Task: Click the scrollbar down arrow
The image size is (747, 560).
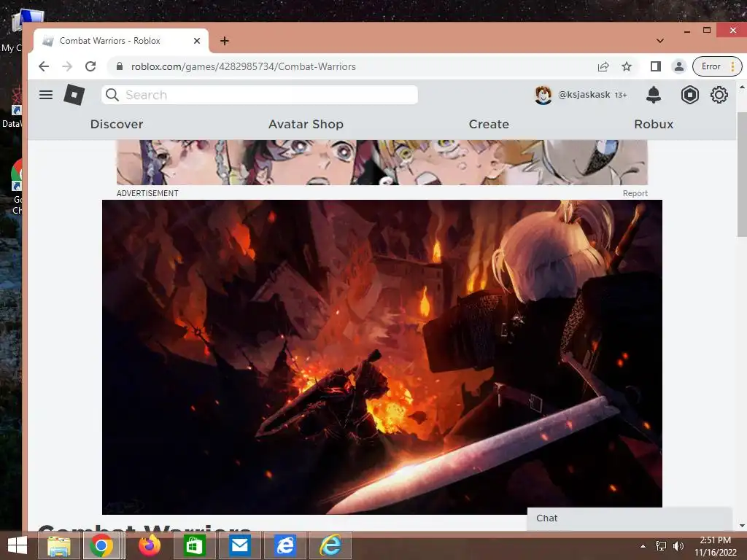Action: [x=742, y=526]
